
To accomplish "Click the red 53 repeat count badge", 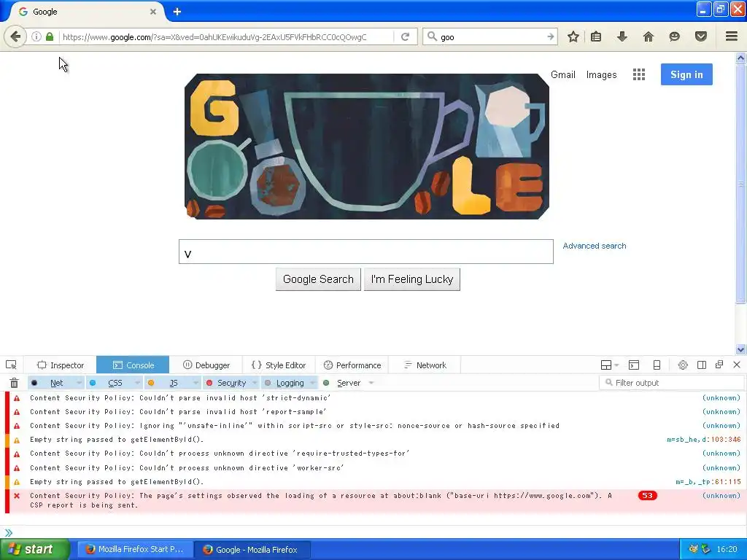I will point(647,496).
